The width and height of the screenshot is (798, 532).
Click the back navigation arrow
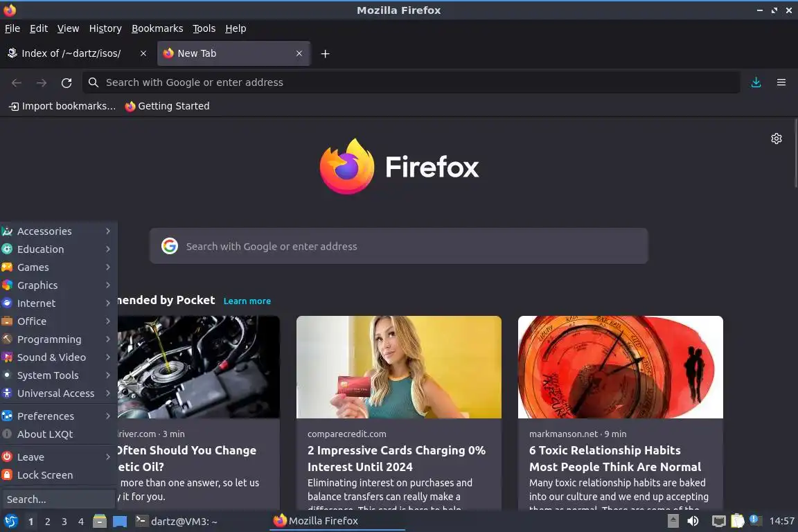(17, 83)
